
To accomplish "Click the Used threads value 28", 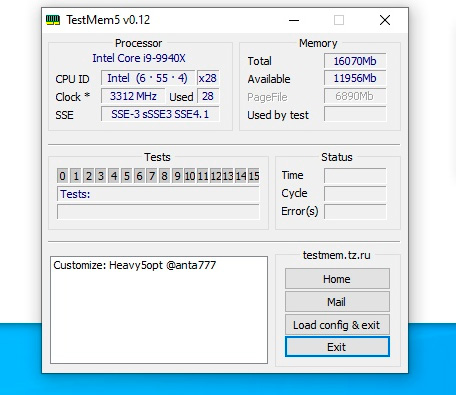I will coord(208,96).
